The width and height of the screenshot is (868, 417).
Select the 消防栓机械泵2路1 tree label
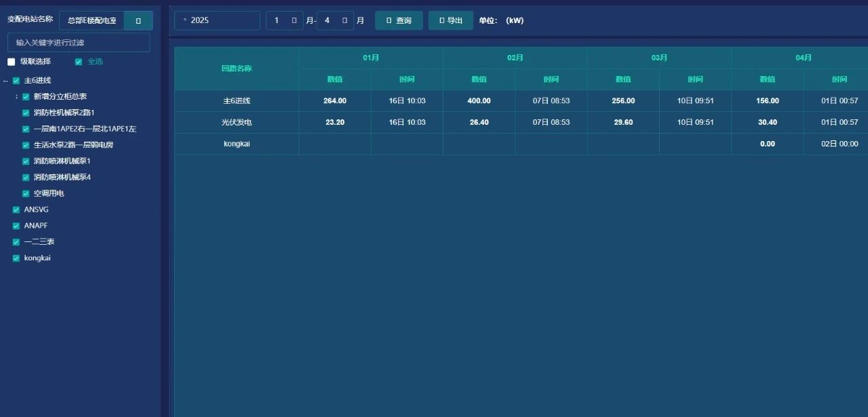pyautogui.click(x=64, y=113)
